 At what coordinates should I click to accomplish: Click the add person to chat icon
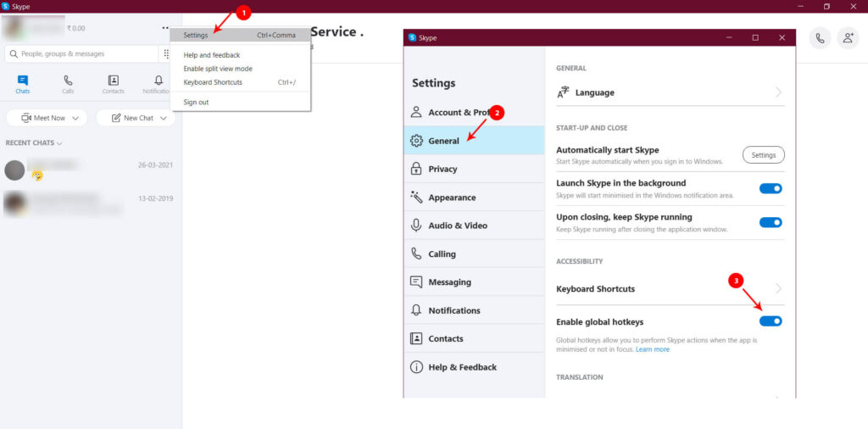847,37
